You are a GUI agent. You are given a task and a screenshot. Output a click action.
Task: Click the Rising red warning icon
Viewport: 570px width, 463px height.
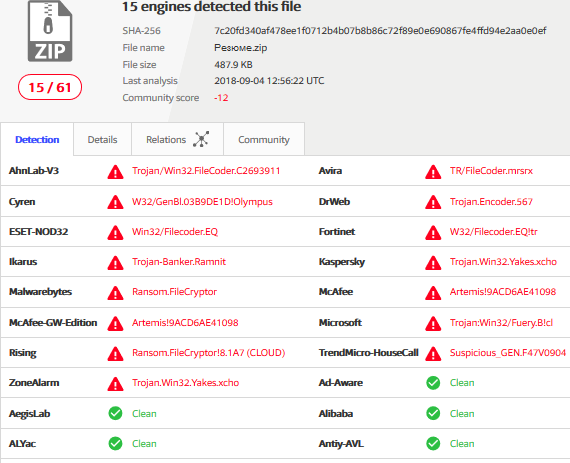[x=115, y=354]
